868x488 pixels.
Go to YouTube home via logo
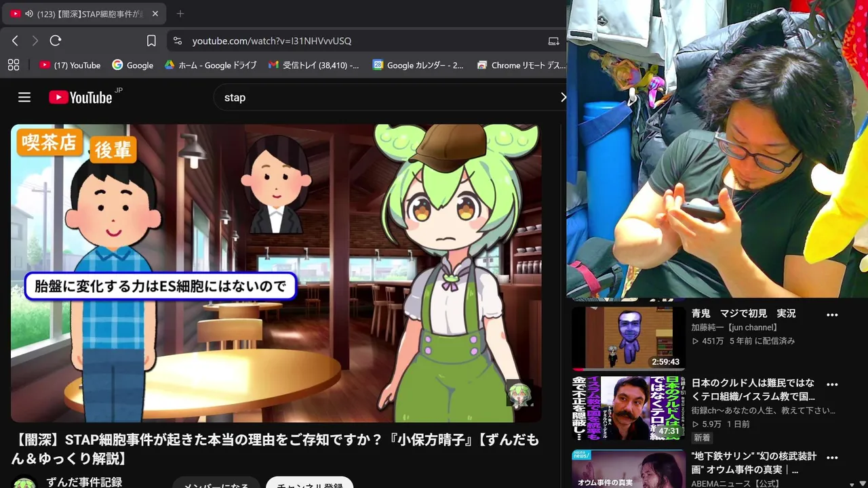81,98
